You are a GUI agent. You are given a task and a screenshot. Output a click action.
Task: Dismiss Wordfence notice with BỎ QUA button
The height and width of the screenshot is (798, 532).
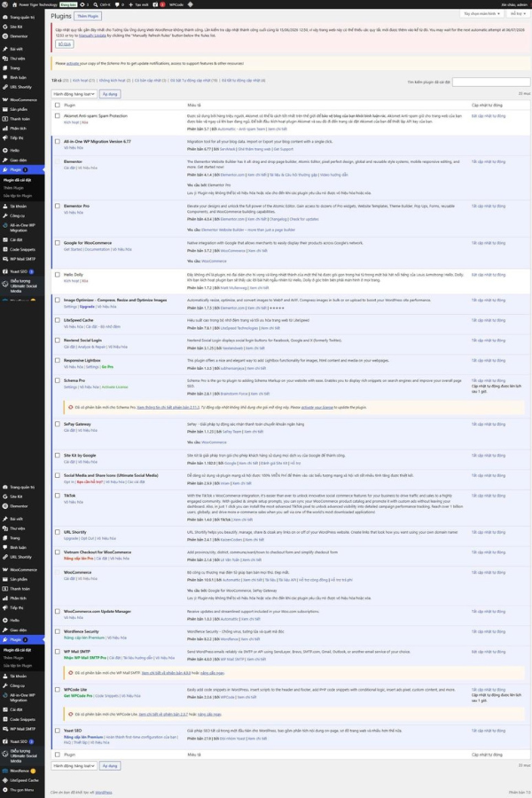(64, 44)
